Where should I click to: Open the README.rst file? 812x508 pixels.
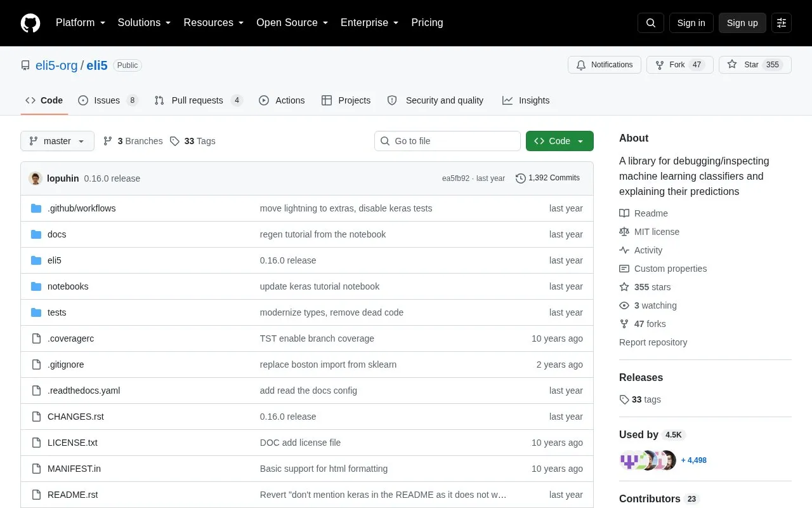click(x=72, y=495)
